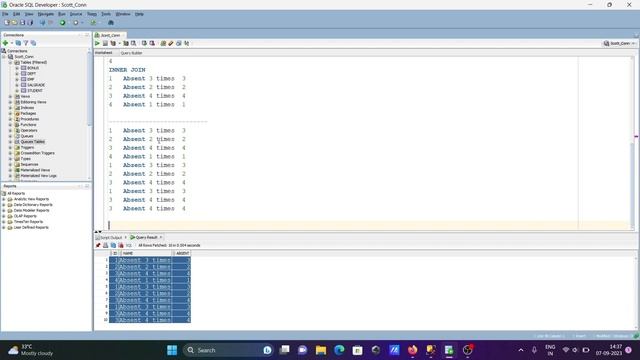
Task: Switch to the Query Builder tab
Action: (131, 53)
